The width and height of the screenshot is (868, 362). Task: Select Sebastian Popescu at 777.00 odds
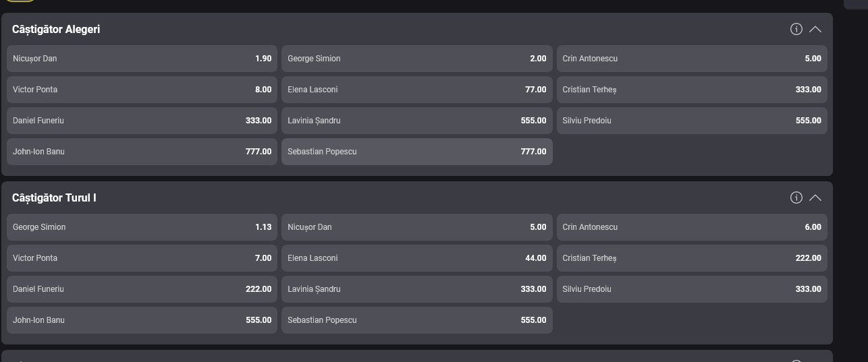coord(416,152)
